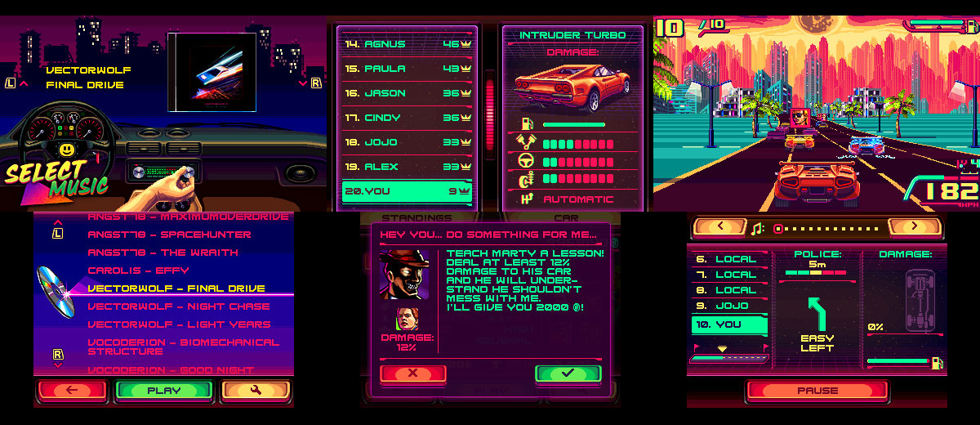Click the music note icon above race list
This screenshot has width=980, height=425.
pos(757,228)
